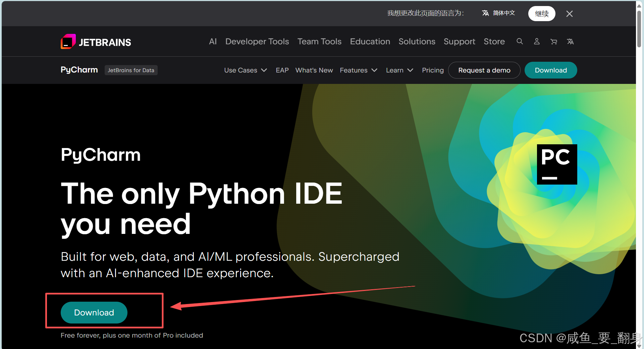Viewport: 644px width, 349px height.
Task: Open the EAP page link
Action: pos(282,70)
